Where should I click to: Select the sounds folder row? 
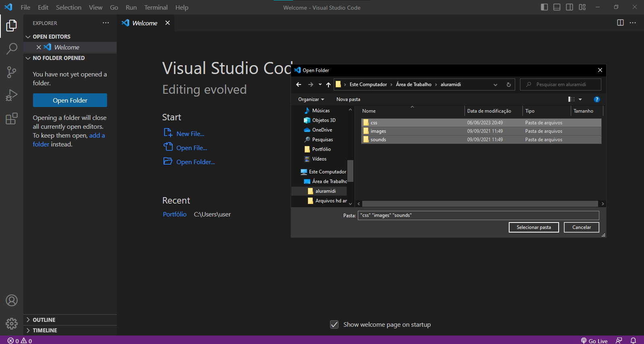pyautogui.click(x=481, y=140)
